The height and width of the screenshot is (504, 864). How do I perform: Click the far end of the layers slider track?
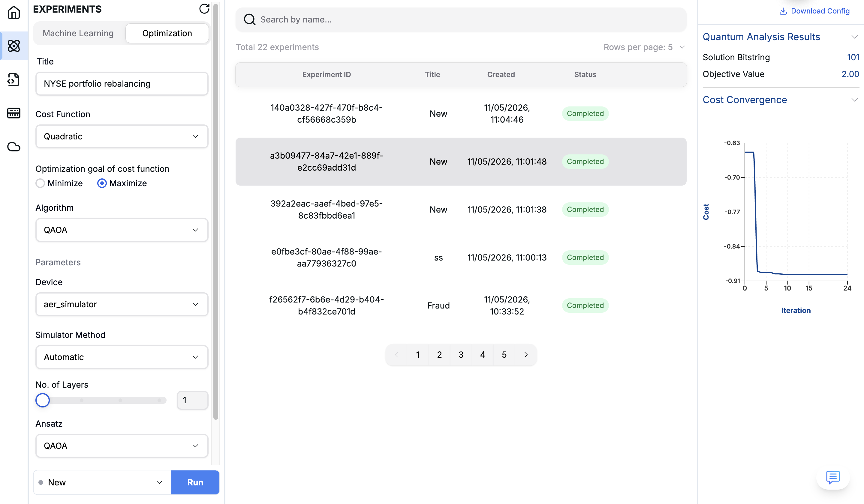pyautogui.click(x=159, y=400)
